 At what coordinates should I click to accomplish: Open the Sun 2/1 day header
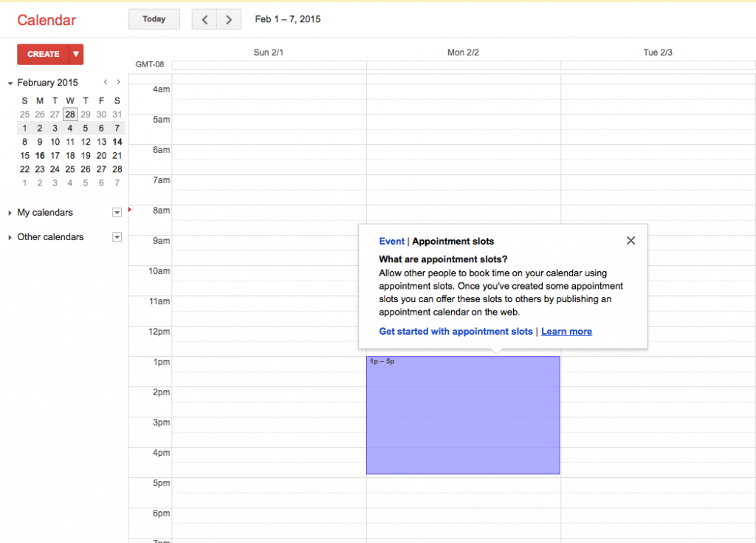269,52
